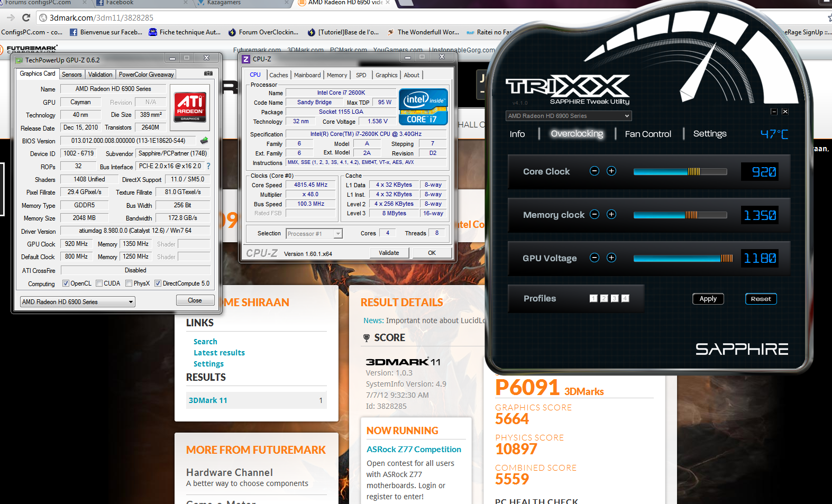832x504 pixels.
Task: Select profile slot 3 in TRIXX
Action: click(615, 298)
